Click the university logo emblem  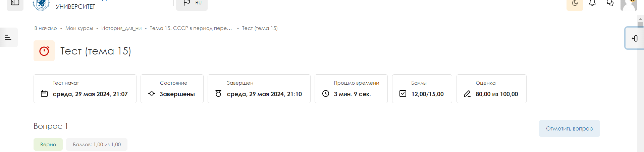(41, 4)
